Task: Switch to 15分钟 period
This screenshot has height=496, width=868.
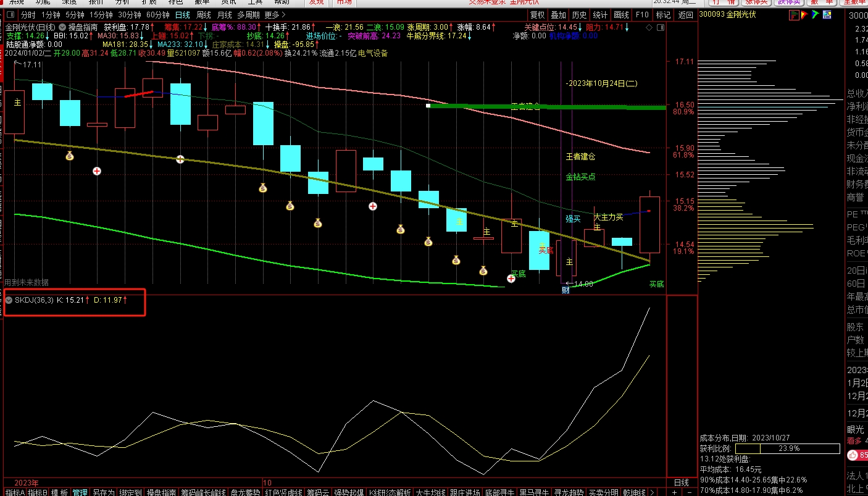Action: [101, 15]
